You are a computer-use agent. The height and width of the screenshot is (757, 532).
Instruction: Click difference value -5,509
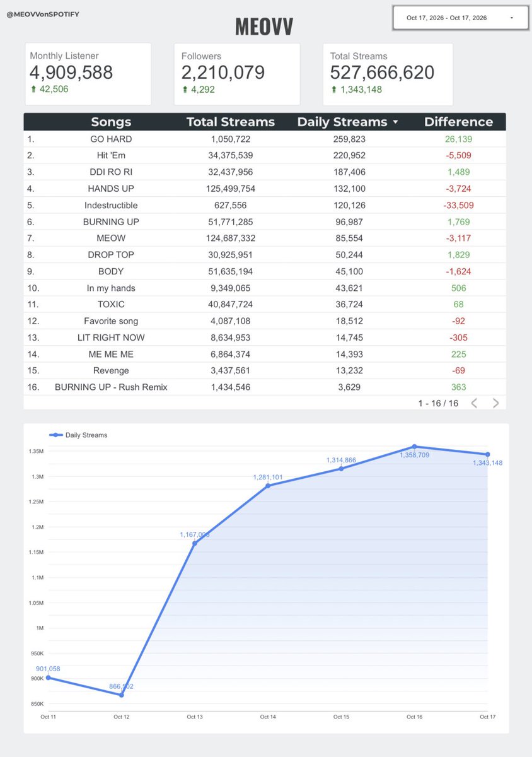458,155
